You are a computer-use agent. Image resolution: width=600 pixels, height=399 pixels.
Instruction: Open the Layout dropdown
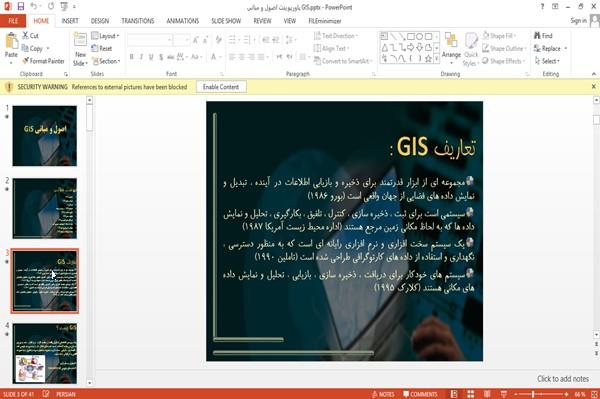(106, 36)
